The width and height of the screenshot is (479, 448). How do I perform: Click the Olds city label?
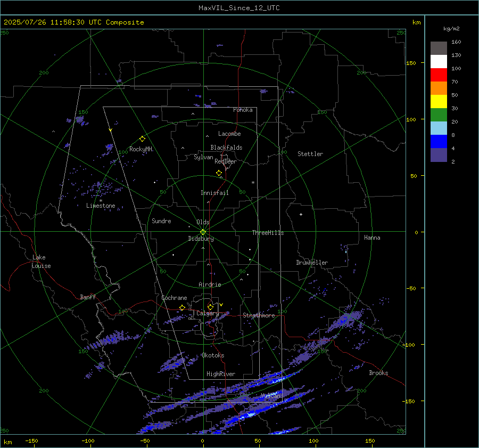[x=203, y=222]
